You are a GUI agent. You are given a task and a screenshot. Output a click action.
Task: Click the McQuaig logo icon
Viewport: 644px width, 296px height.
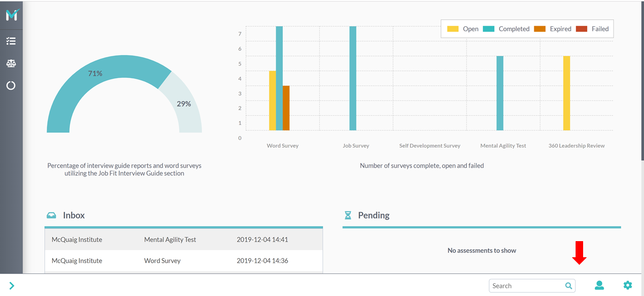tap(11, 15)
